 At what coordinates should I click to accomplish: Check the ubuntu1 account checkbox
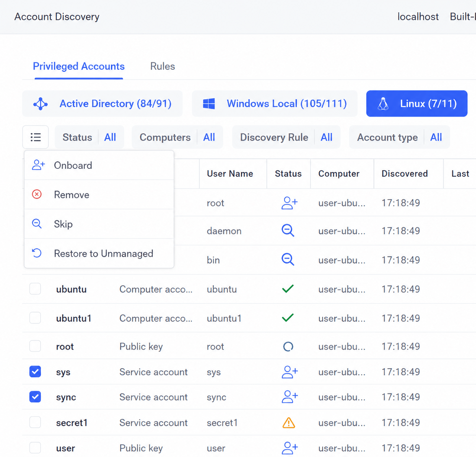35,318
